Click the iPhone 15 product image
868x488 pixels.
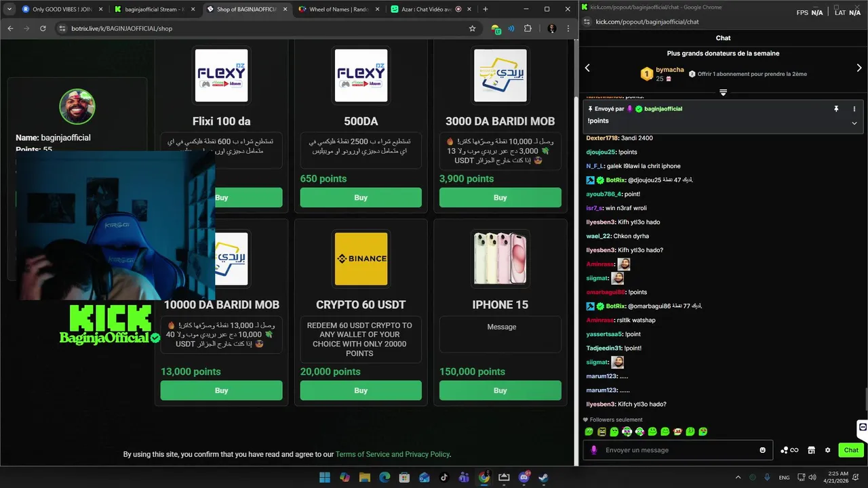point(500,258)
